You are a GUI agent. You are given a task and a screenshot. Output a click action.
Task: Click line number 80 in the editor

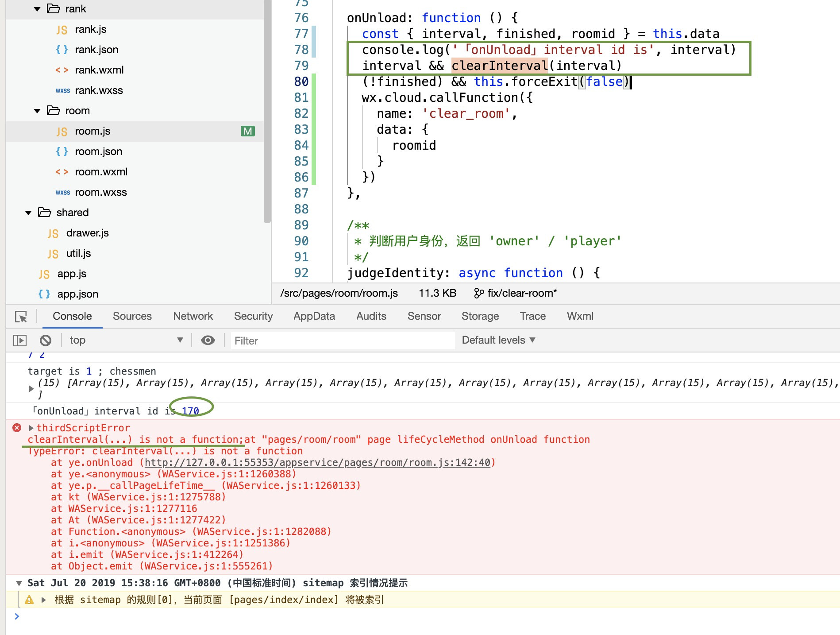(x=301, y=81)
